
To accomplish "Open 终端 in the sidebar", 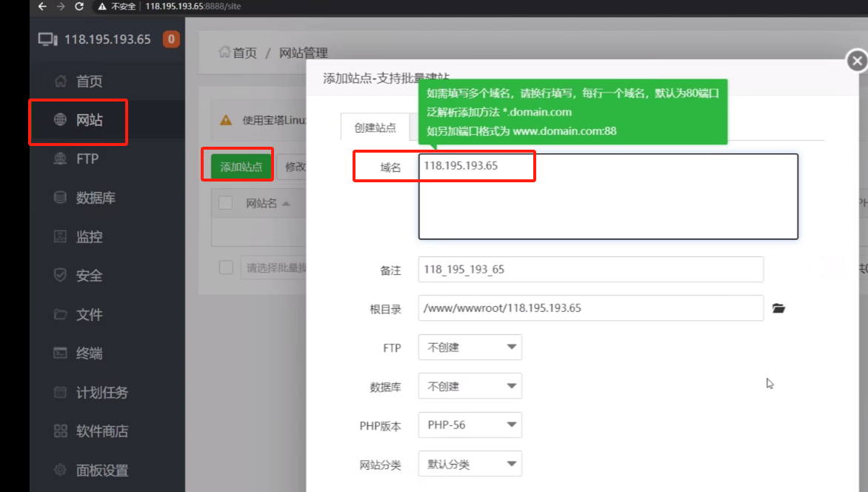I will point(89,353).
